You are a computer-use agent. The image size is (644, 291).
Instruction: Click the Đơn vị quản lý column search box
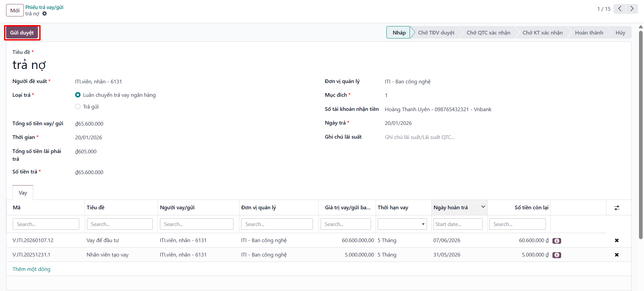[277, 224]
